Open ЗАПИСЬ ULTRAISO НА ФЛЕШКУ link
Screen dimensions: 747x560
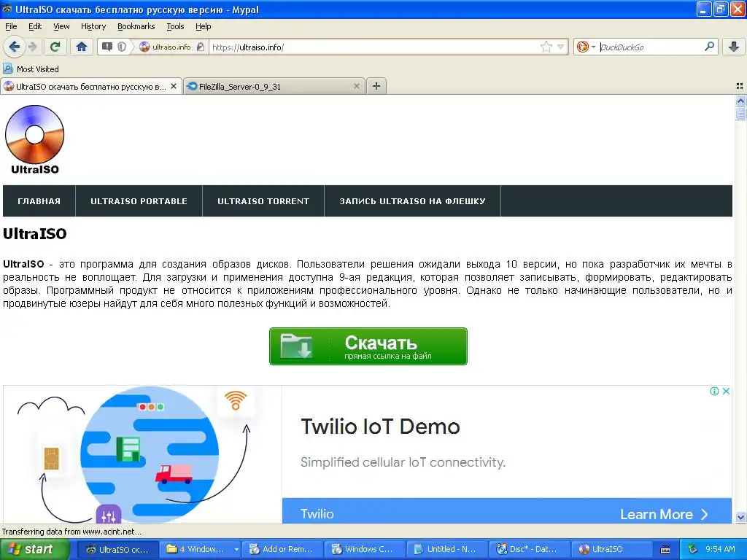[x=412, y=201]
